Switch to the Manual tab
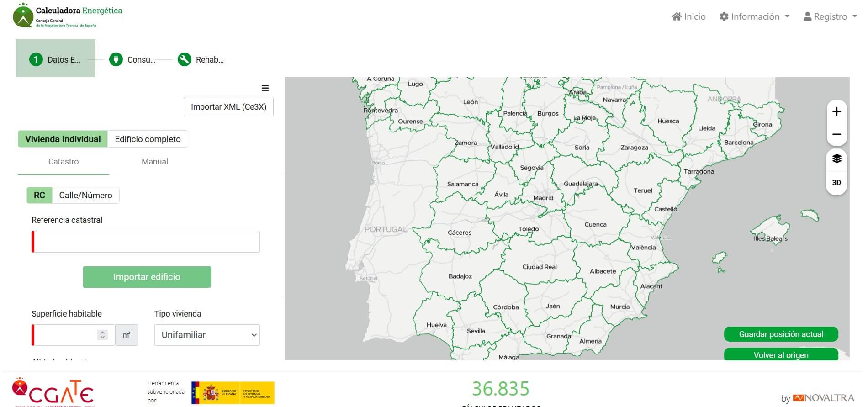This screenshot has width=868, height=407. [x=155, y=162]
